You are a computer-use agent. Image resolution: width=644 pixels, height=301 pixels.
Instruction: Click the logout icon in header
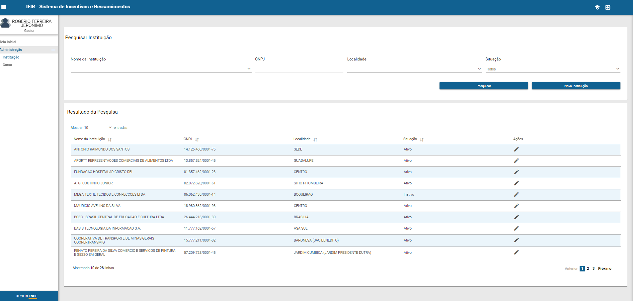pos(608,7)
